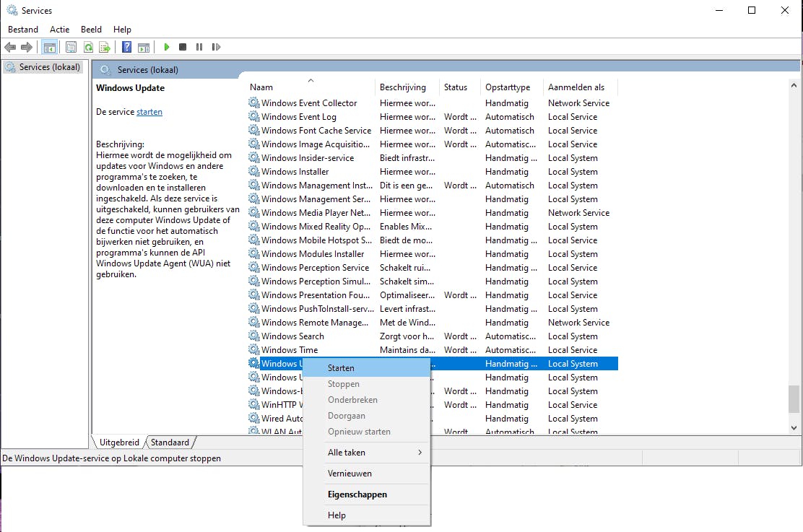Click the Stop service square icon
Image resolution: width=803 pixels, height=532 pixels.
tap(182, 47)
